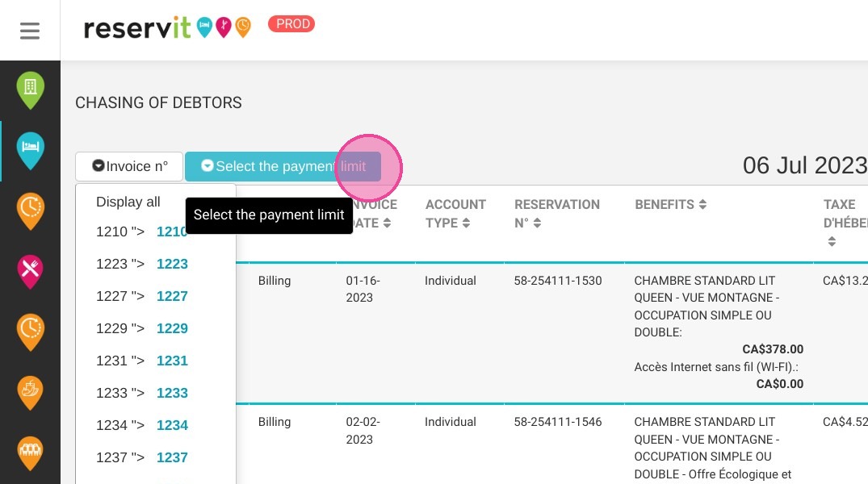Select the blue bed pin in sidebar

click(31, 151)
